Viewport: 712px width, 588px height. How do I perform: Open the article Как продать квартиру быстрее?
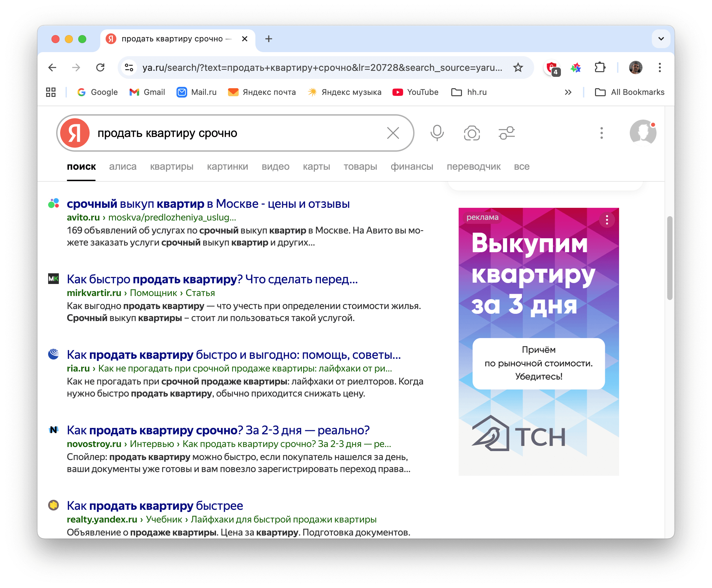[154, 505]
